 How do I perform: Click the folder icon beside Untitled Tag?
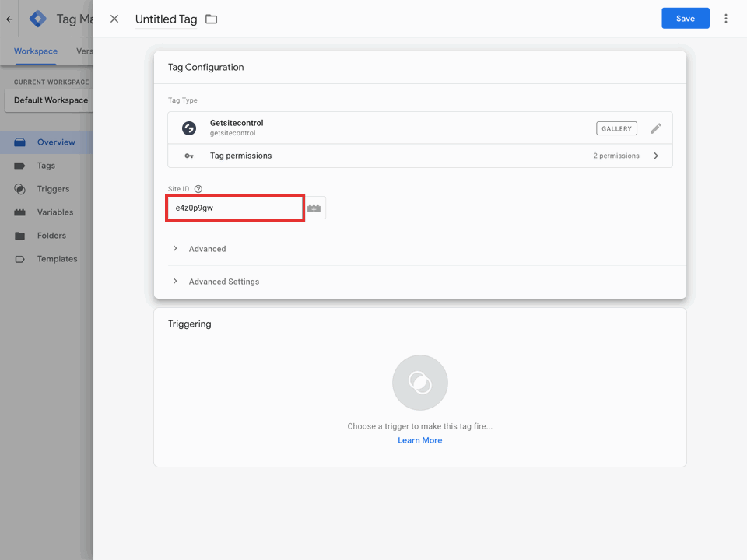pos(210,19)
